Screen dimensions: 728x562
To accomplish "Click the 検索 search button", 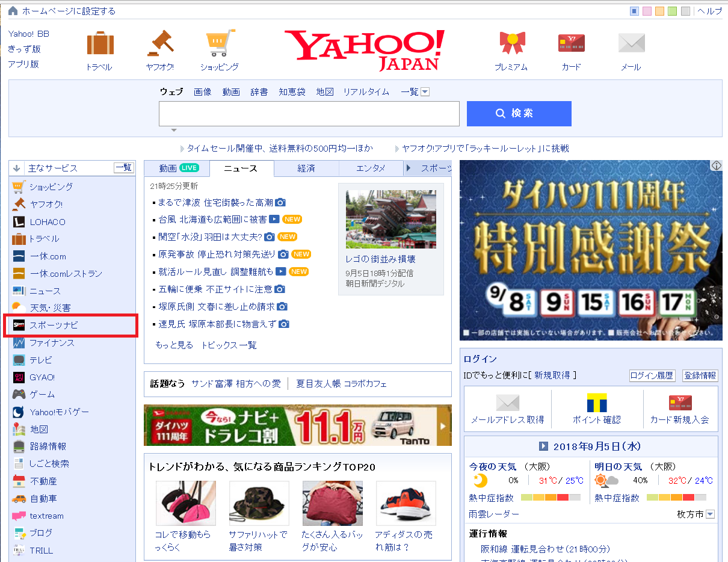I will [519, 114].
